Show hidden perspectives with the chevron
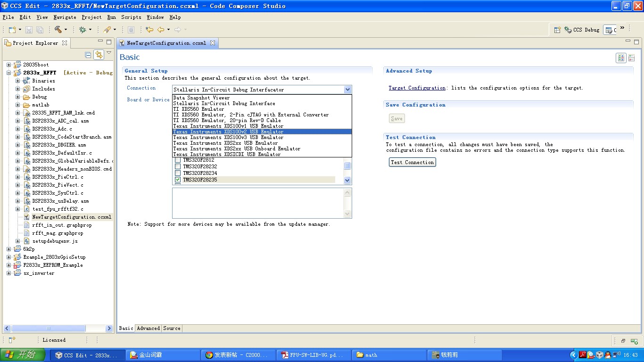This screenshot has height=362, width=644. click(x=622, y=28)
